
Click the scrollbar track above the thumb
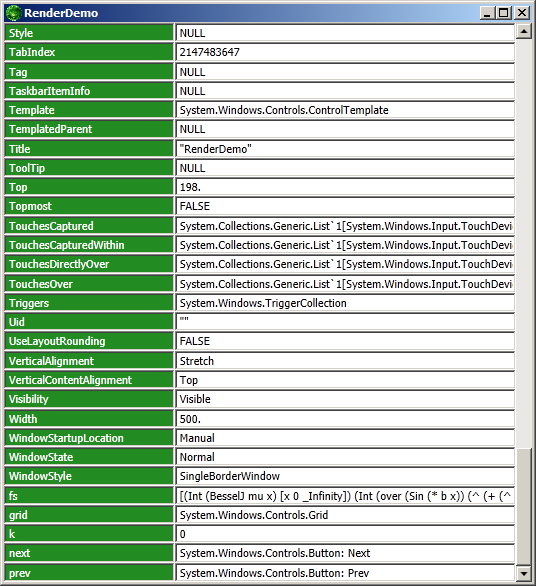[x=524, y=243]
